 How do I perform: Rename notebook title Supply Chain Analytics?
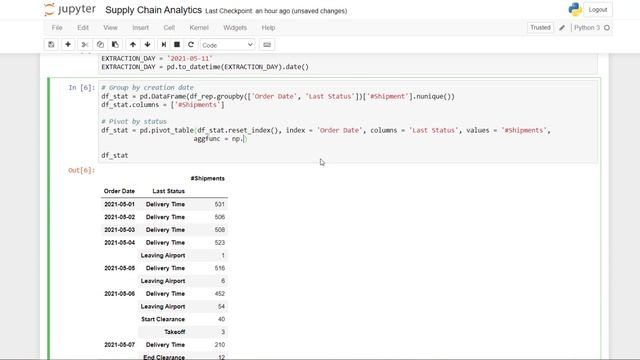(x=153, y=10)
